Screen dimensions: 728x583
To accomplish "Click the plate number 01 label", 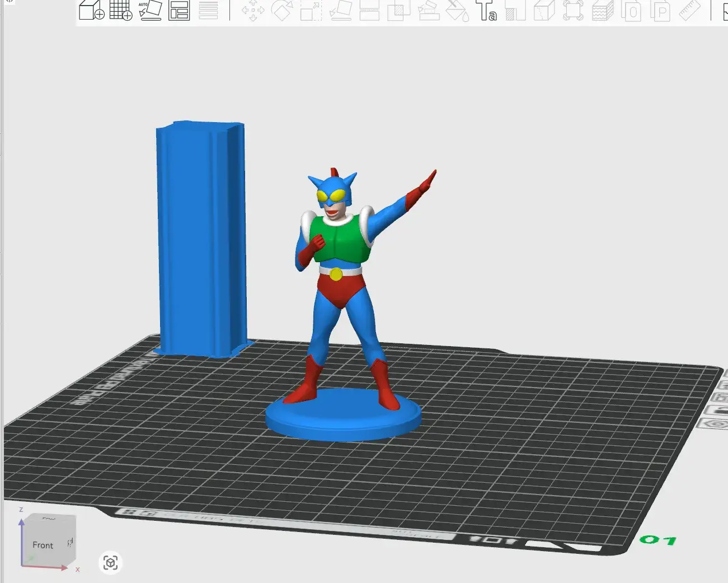I will click(x=658, y=540).
